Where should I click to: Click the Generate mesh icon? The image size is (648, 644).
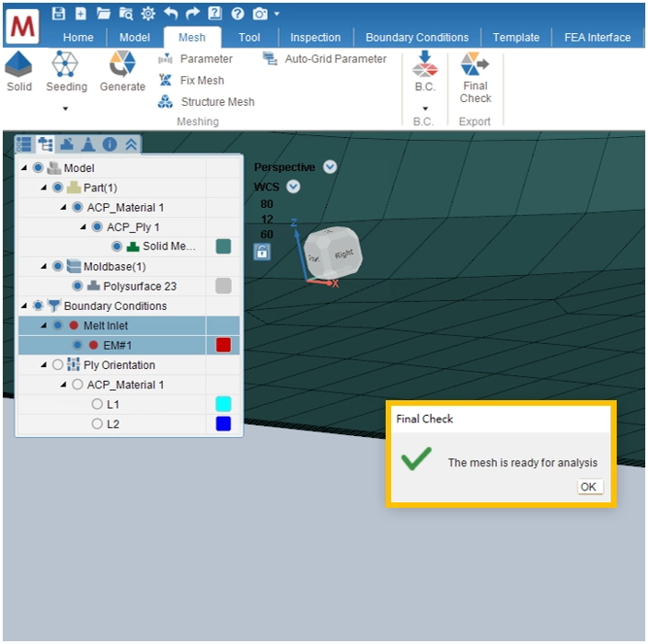122,64
